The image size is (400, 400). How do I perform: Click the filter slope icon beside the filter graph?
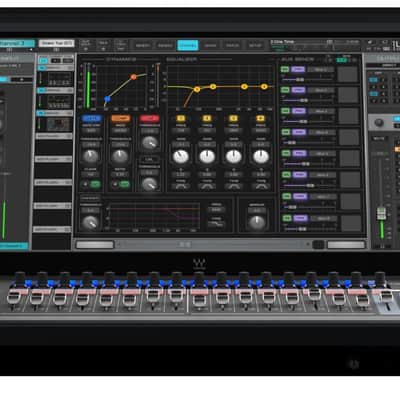click(x=216, y=224)
